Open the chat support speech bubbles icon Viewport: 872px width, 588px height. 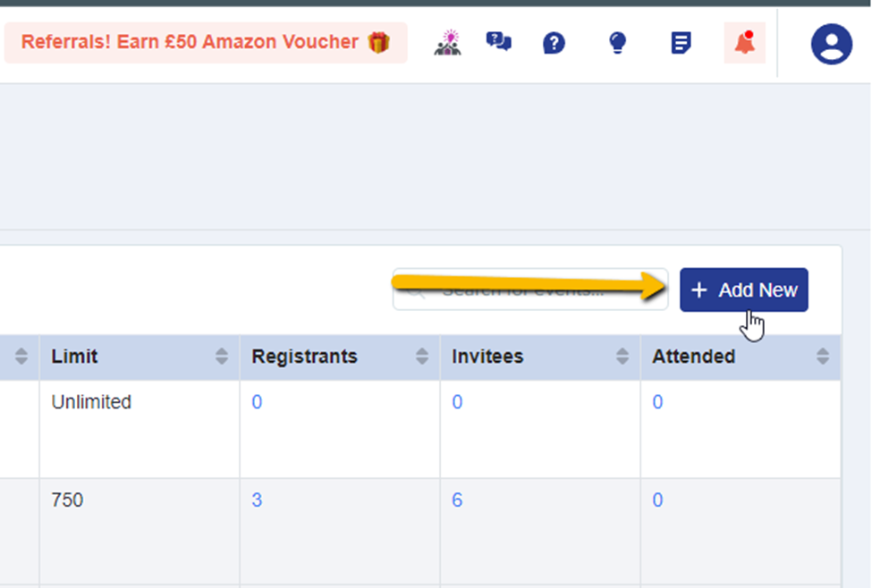point(499,42)
